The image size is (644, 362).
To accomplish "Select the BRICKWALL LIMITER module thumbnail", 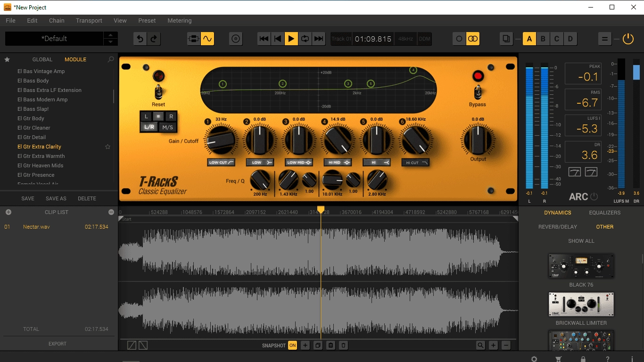I will point(581,304).
